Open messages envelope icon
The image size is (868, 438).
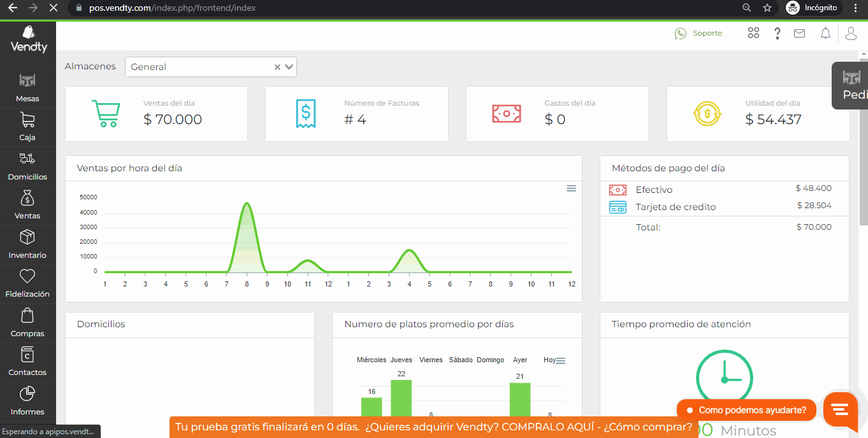pos(799,34)
